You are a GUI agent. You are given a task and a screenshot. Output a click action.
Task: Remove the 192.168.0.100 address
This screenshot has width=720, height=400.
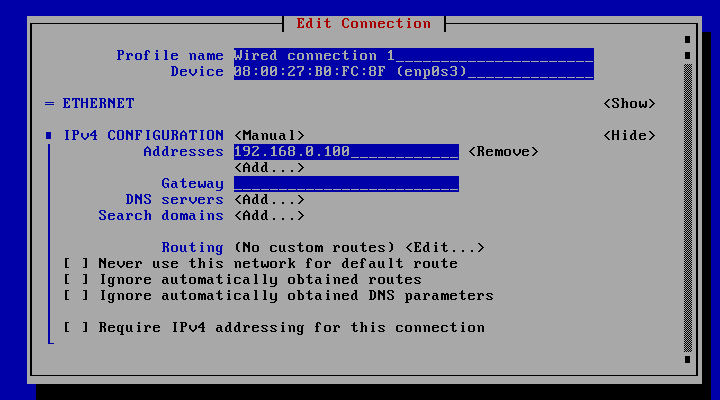point(503,151)
